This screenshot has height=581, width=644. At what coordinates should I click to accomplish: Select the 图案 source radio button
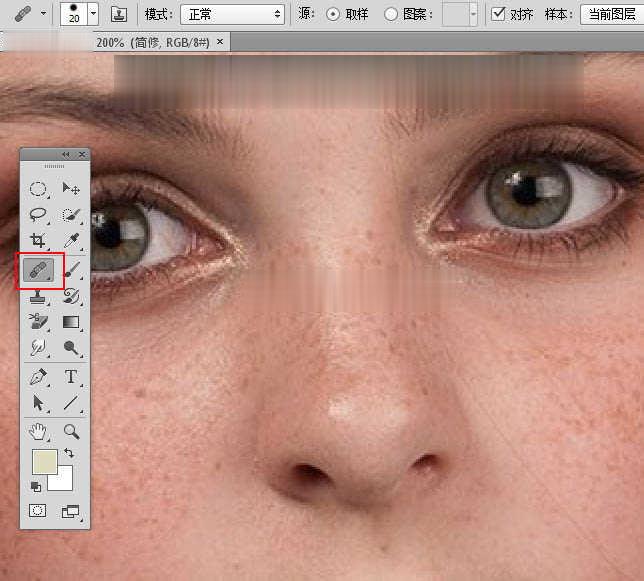(391, 15)
